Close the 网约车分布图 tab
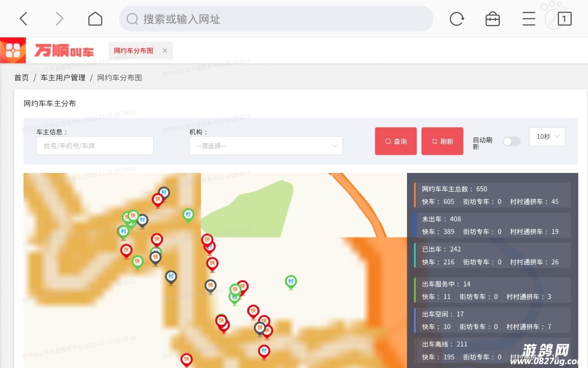Screen dimensions: 588x368 [x=165, y=51]
